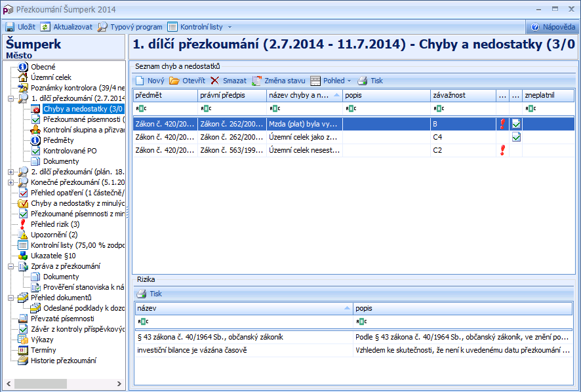Open Dokumenty under Zpráva z přezkoumání
The width and height of the screenshot is (581, 392).
[61, 277]
